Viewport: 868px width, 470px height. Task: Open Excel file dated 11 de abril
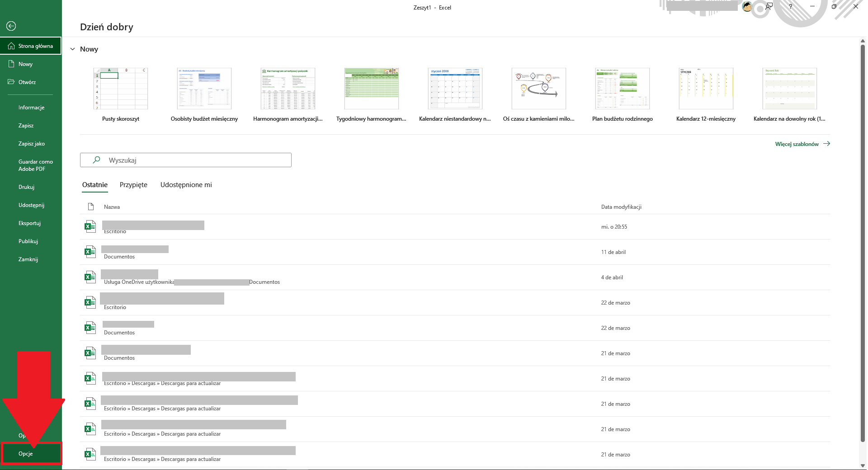tap(455, 252)
